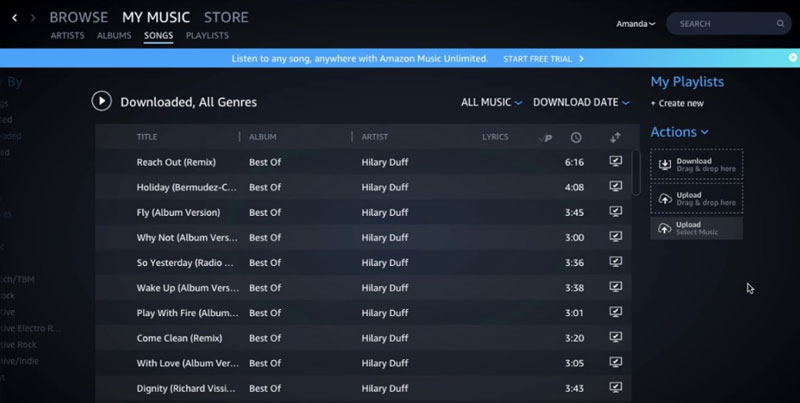This screenshot has width=800, height=403.
Task: Click Create new playlist
Action: pyautogui.click(x=677, y=103)
